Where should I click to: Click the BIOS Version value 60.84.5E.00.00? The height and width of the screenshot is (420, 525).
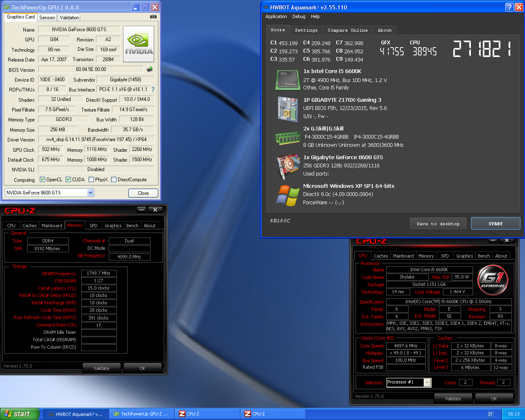click(x=91, y=69)
